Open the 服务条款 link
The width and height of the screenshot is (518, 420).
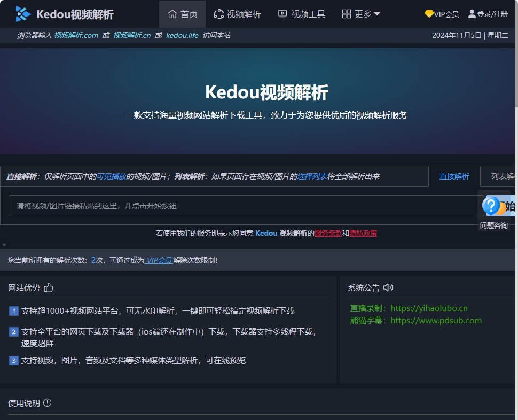[328, 233]
